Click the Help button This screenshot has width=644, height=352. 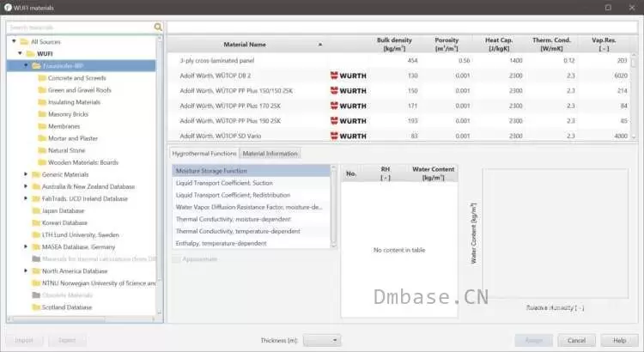[619, 340]
